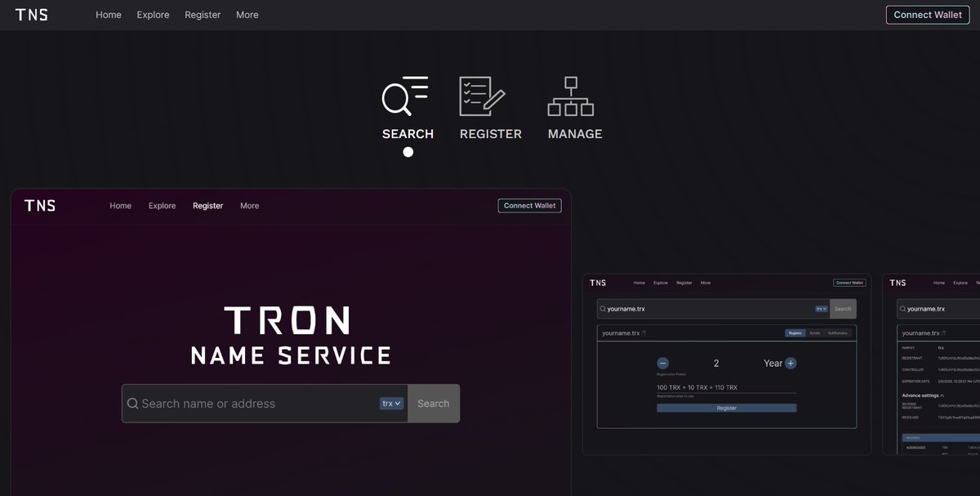Select the Details tab in register thumbnail
Image resolution: width=980 pixels, height=496 pixels.
coord(815,333)
